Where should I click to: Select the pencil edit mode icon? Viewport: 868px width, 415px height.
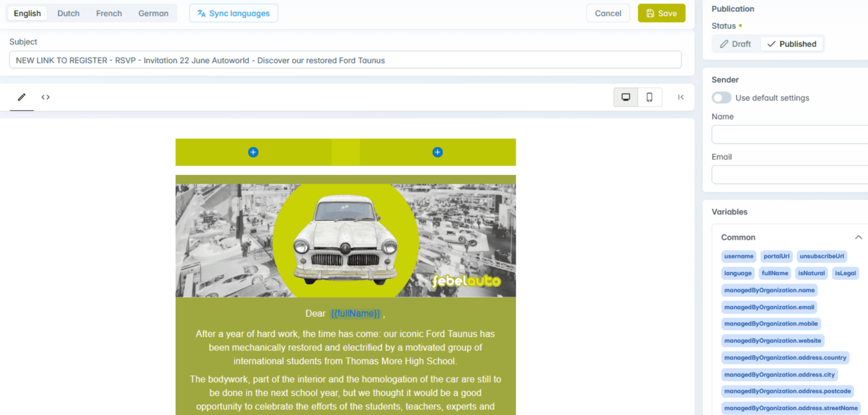[x=21, y=97]
